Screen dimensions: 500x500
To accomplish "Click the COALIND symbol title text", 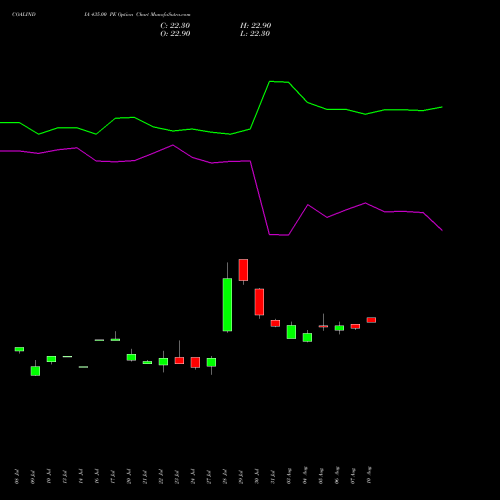I will pos(24,15).
